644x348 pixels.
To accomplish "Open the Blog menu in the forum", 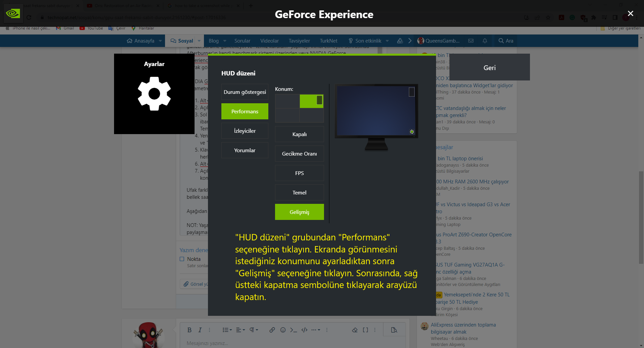I will 214,41.
